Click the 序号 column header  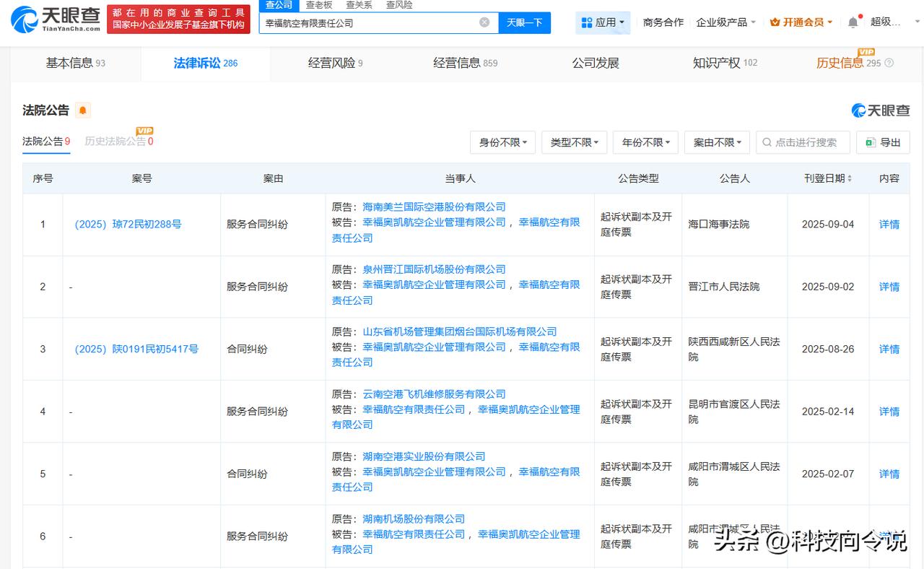[x=43, y=178]
